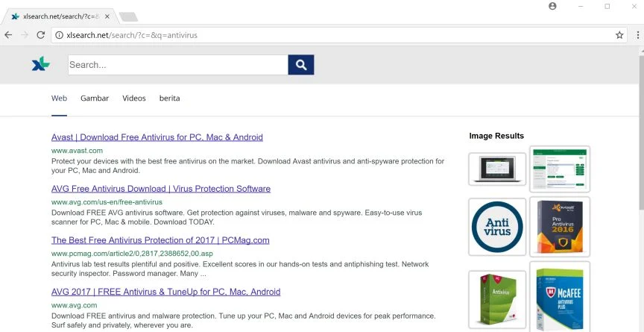Click the www.avast.com URL text
This screenshot has height=332, width=644.
78,151
